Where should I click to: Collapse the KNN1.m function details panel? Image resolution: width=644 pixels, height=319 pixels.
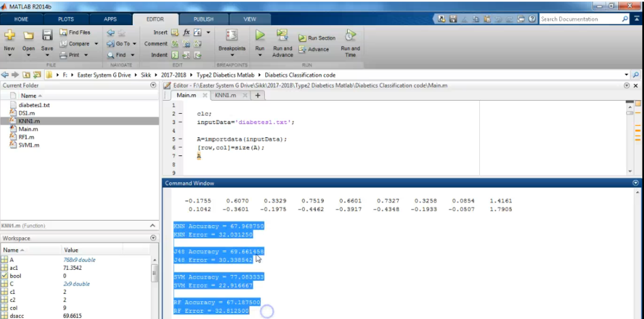153,225
